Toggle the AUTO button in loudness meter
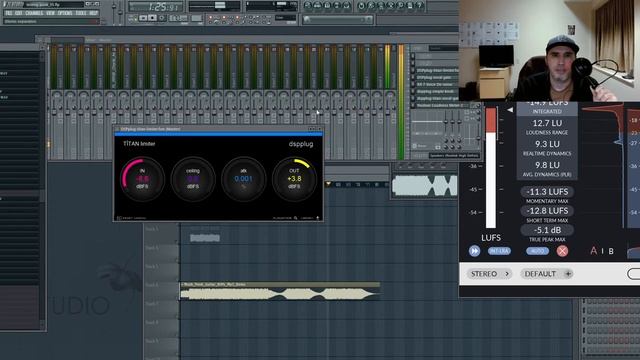The width and height of the screenshot is (640, 360). (537, 251)
